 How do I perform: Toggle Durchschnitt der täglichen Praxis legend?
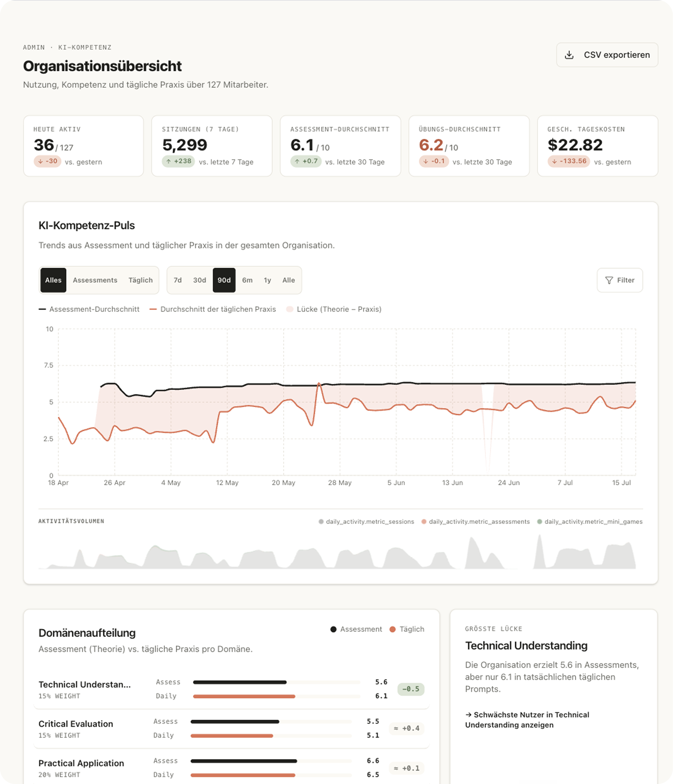pyautogui.click(x=213, y=309)
